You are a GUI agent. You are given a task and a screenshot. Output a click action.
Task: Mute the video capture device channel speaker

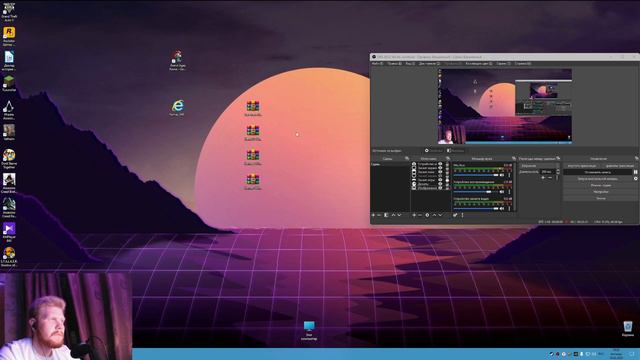click(502, 209)
